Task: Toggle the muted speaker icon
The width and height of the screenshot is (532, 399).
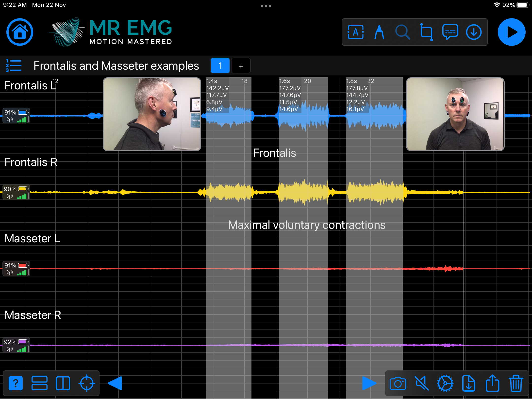Action: coord(421,383)
